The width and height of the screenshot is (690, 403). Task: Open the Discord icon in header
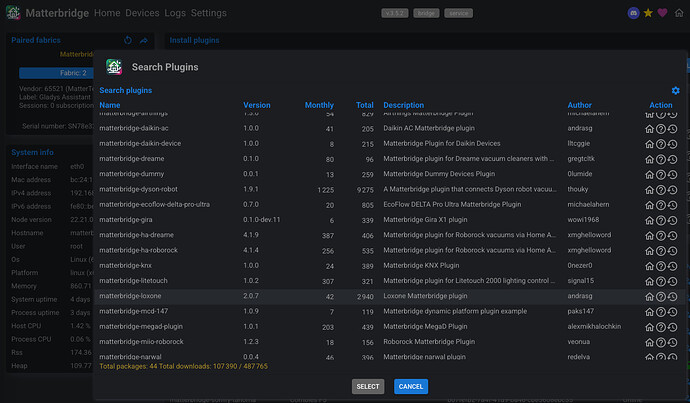[x=633, y=13]
